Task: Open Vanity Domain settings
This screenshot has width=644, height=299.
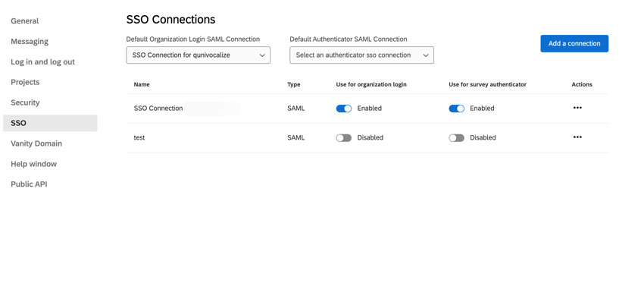Action: coord(36,143)
